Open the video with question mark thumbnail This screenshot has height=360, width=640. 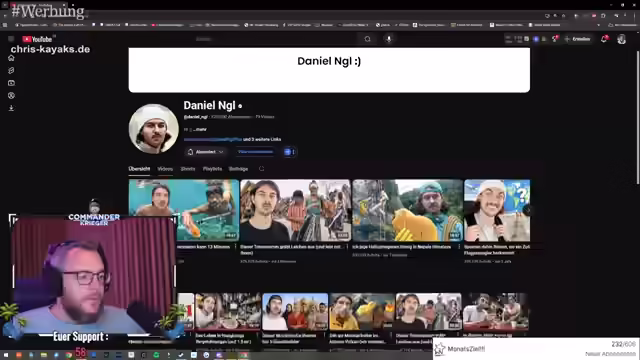[497, 210]
